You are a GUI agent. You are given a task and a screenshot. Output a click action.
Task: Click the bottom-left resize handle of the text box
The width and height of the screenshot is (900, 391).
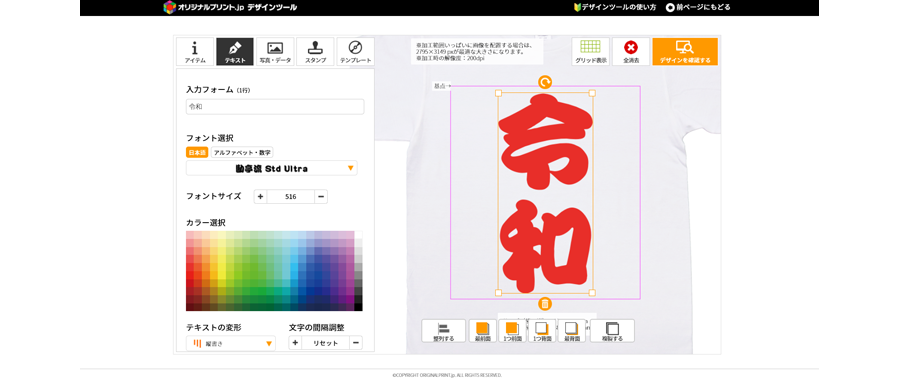click(x=498, y=293)
